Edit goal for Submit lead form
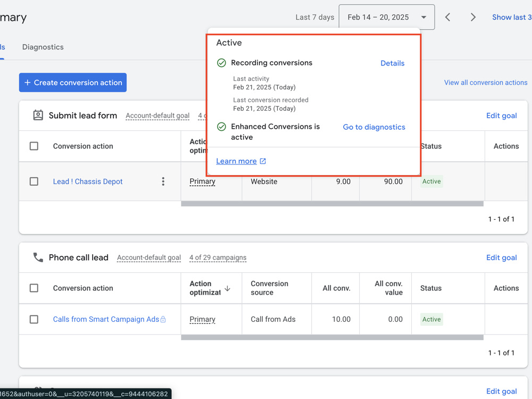The height and width of the screenshot is (399, 532). pos(501,115)
